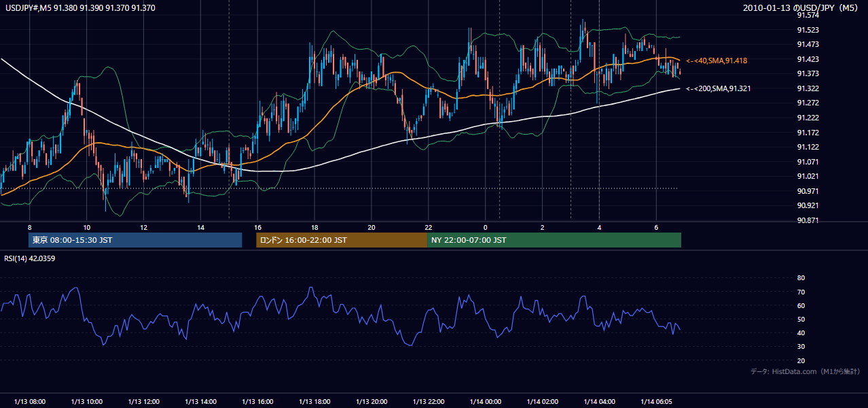The image size is (868, 408).
Task: Click the 91.373 price axis label
Action: tap(808, 73)
